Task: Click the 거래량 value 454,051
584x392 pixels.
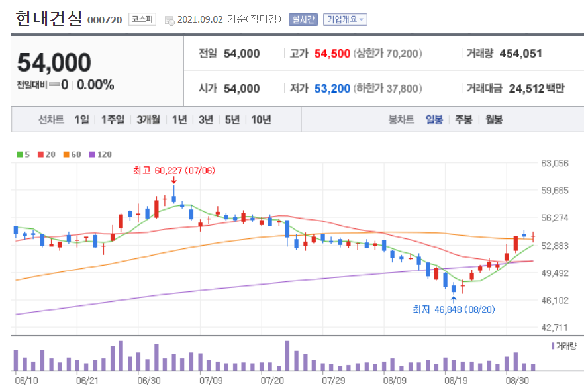Action: click(x=520, y=54)
